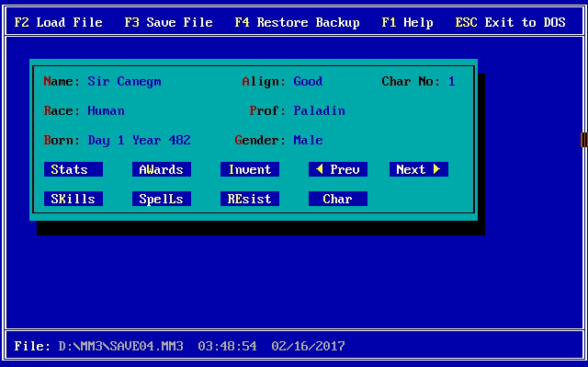Change the Align value Good
Screen dimensions: 588x367
308,82
